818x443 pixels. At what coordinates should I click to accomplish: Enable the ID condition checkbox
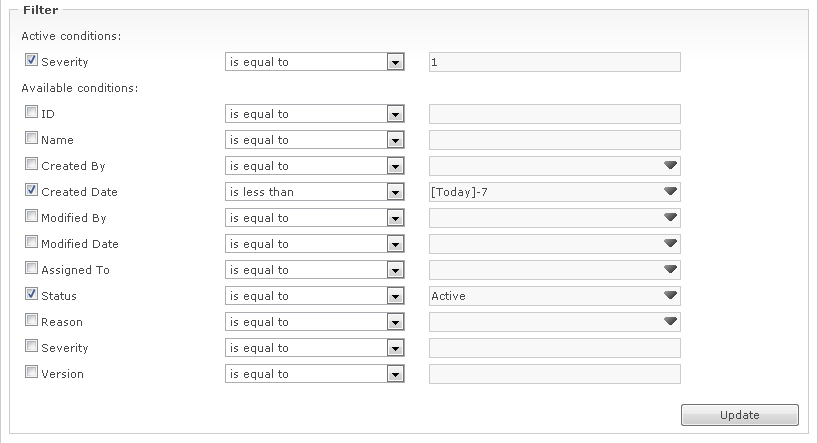(32, 114)
